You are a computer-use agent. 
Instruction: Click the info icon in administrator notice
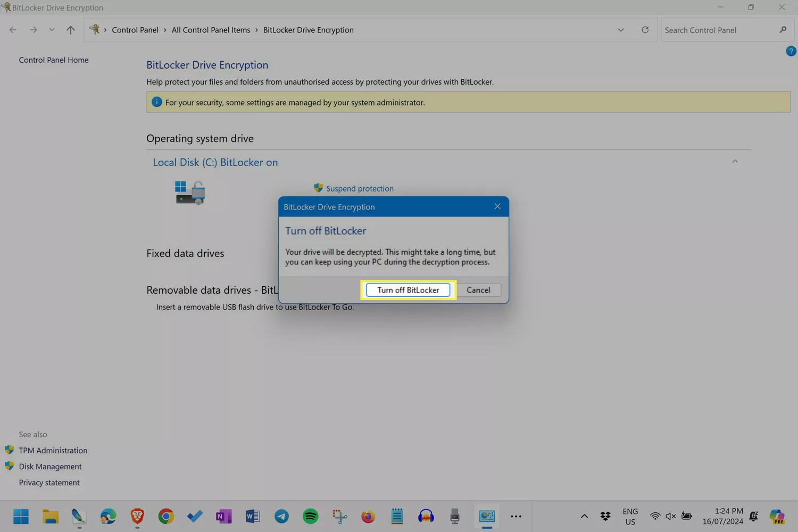[156, 102]
